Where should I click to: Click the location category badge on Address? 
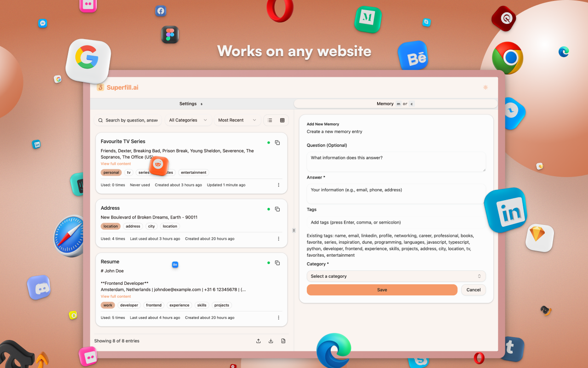(111, 226)
